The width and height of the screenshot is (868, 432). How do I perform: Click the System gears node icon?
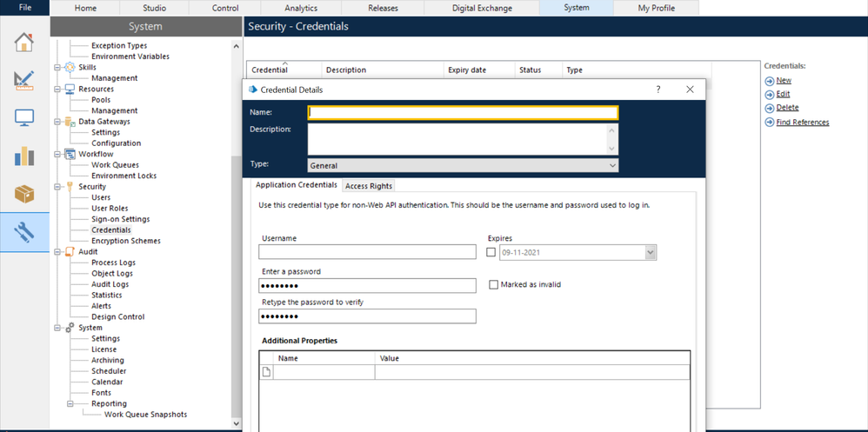70,328
